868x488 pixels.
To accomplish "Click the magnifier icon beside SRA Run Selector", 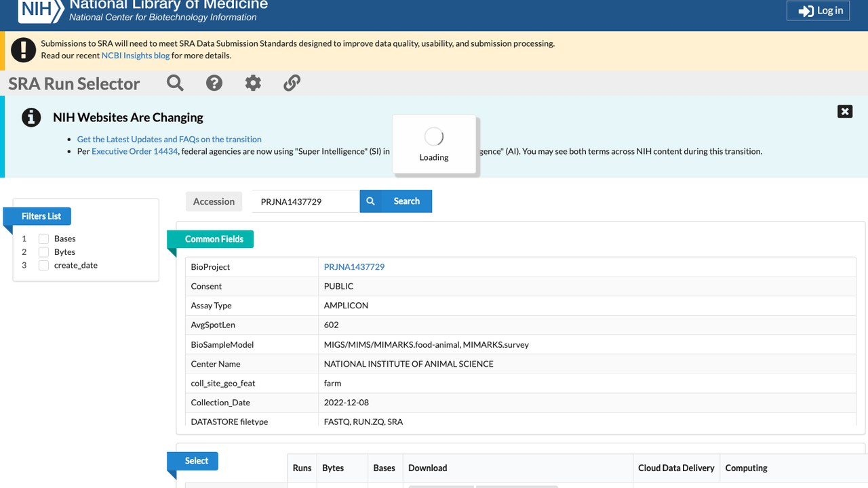I will point(175,83).
